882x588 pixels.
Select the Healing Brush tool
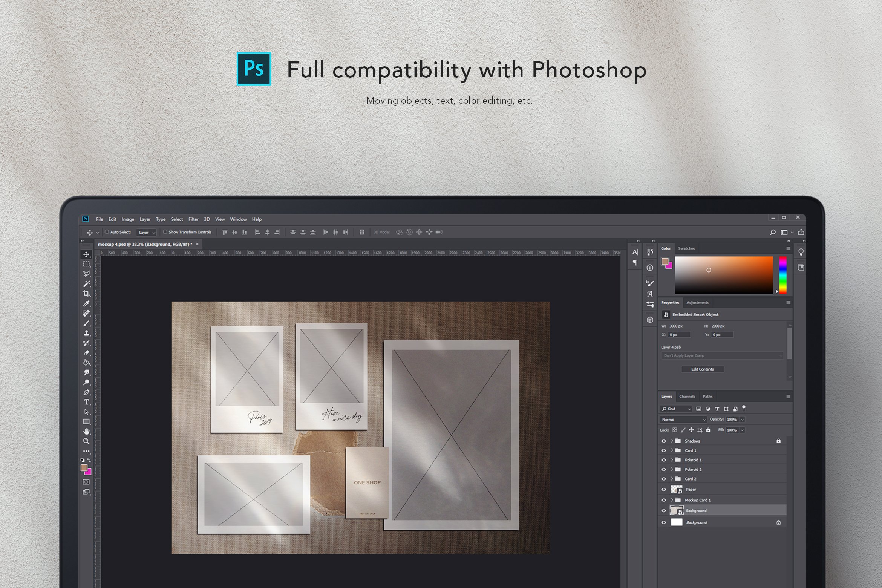point(86,313)
